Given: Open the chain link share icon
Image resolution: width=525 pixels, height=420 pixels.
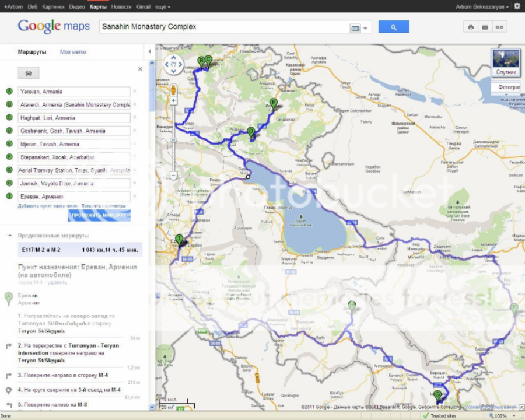Looking at the screenshot, I should [499, 27].
